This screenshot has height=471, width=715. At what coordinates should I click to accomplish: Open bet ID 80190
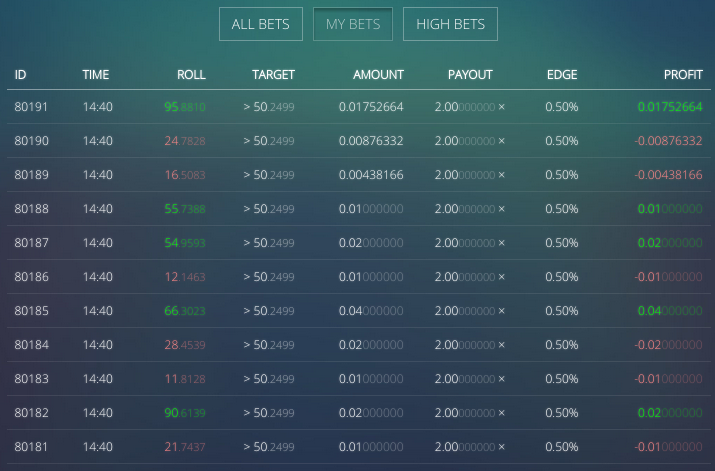[x=31, y=141]
